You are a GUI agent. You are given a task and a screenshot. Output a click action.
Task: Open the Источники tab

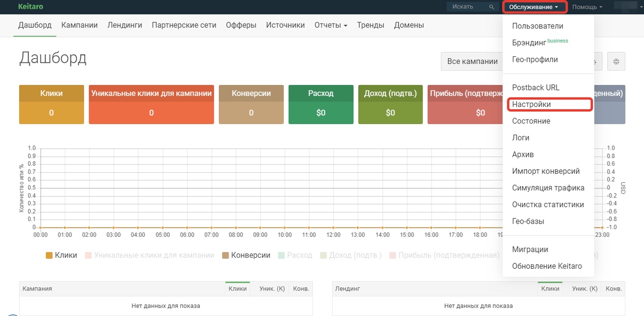pyautogui.click(x=285, y=25)
